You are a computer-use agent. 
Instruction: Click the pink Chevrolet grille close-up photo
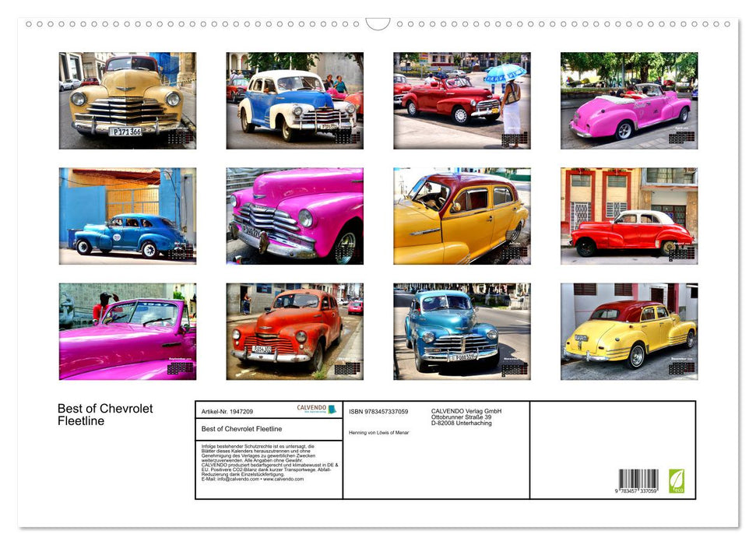(x=295, y=216)
